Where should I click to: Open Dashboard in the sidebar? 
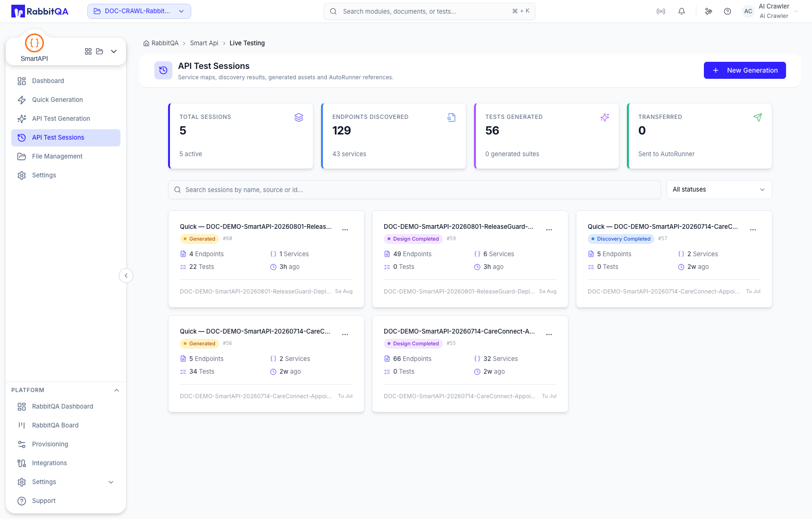point(66,81)
